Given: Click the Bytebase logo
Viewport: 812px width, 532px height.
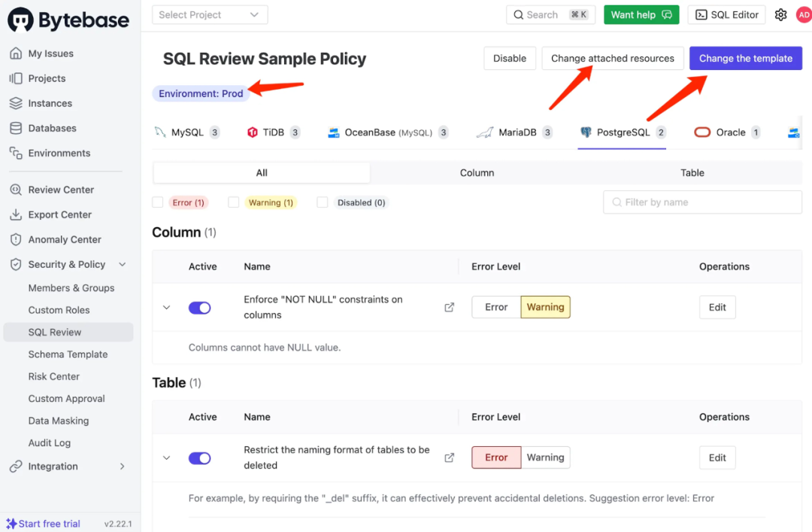Looking at the screenshot, I should tap(68, 20).
